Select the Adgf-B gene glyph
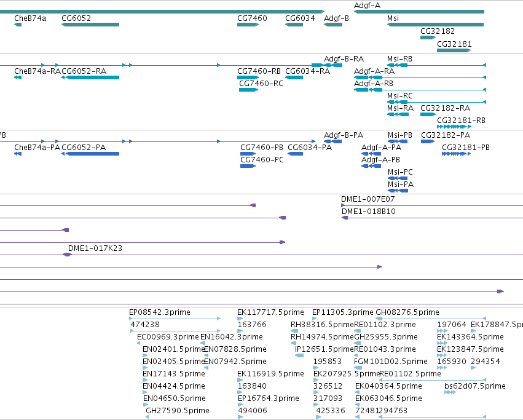 (333, 25)
